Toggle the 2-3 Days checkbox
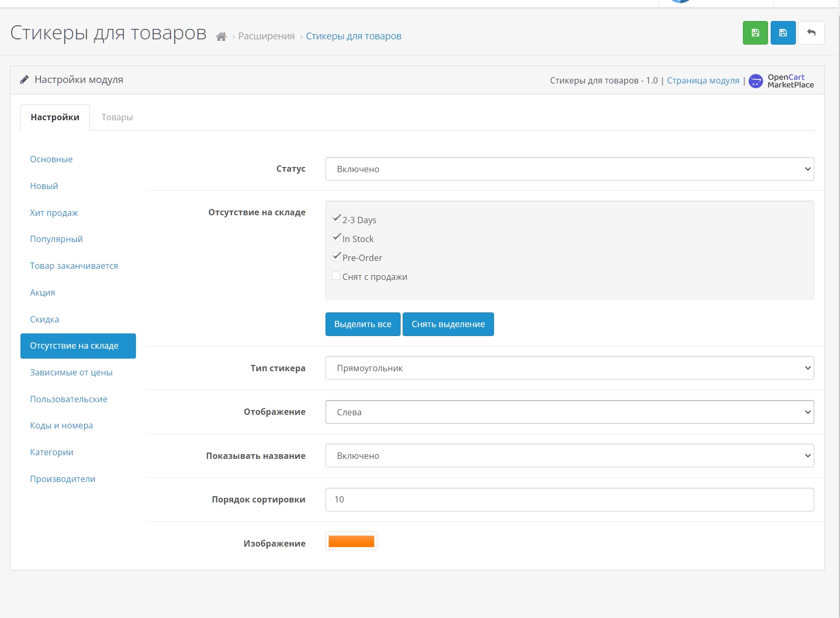 click(337, 218)
